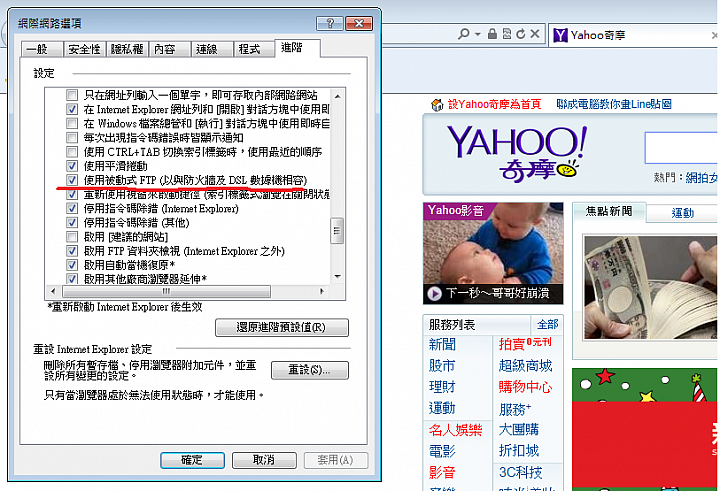This screenshot has height=491, width=720.
Task: Click the 重設(S)... button
Action: (309, 370)
